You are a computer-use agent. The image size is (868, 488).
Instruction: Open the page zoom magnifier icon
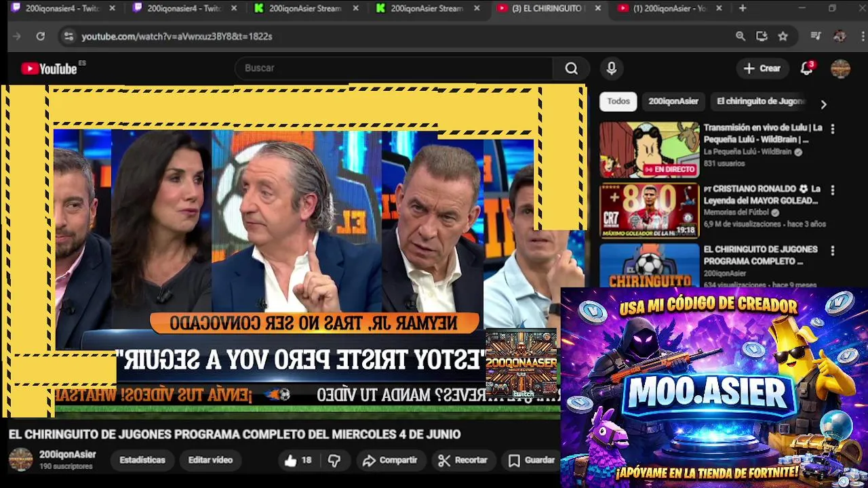tap(741, 36)
